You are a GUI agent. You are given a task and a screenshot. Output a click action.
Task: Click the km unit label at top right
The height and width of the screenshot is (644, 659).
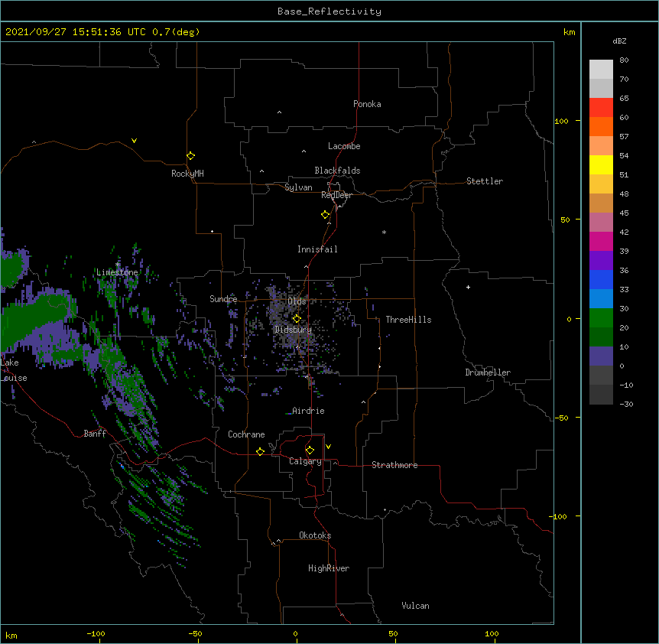pyautogui.click(x=570, y=32)
